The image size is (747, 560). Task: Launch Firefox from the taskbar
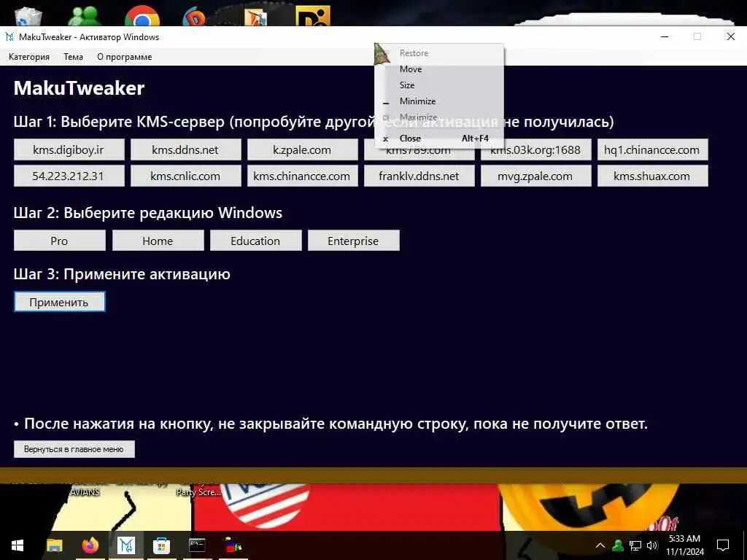90,545
